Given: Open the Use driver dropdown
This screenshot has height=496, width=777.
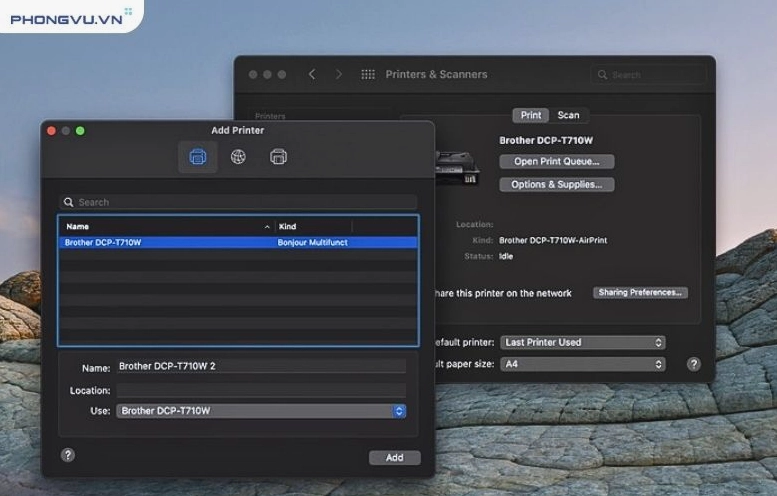Looking at the screenshot, I should click(x=261, y=411).
